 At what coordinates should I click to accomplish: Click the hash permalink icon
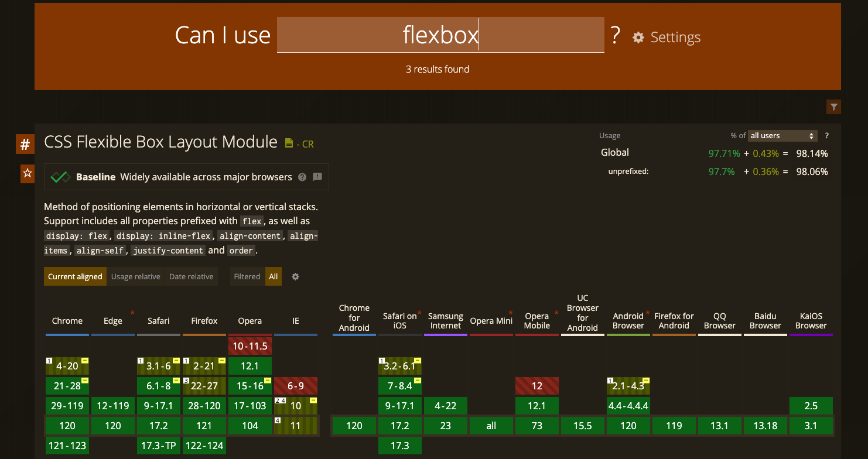pos(25,144)
